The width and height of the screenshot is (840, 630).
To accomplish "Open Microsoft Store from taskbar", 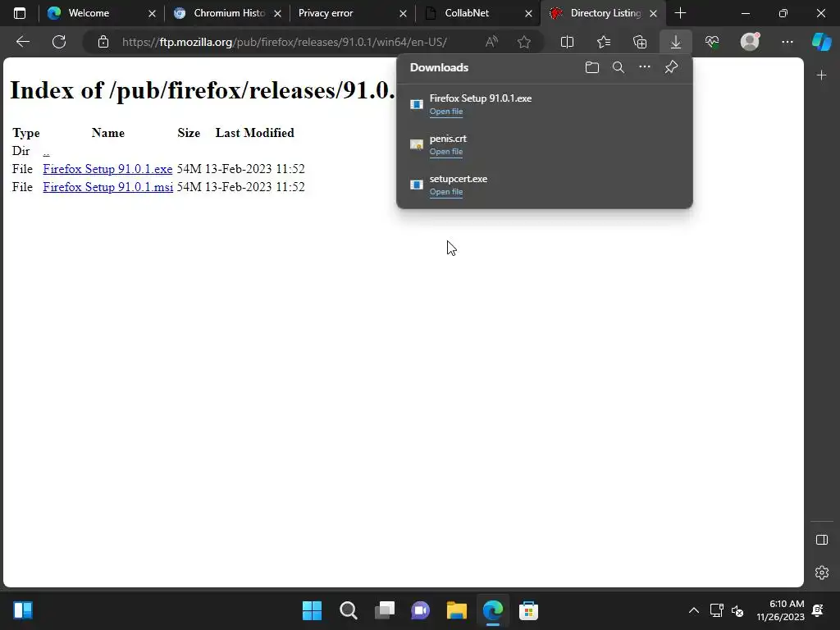I will [x=529, y=610].
